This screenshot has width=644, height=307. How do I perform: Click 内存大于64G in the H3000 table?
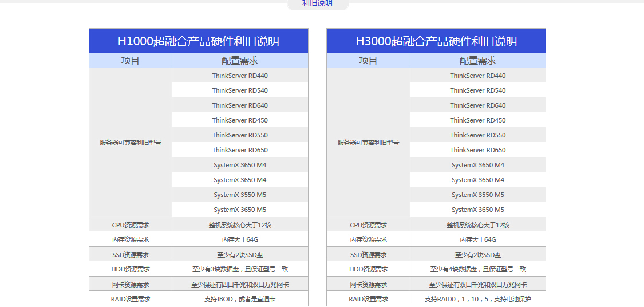point(477,239)
